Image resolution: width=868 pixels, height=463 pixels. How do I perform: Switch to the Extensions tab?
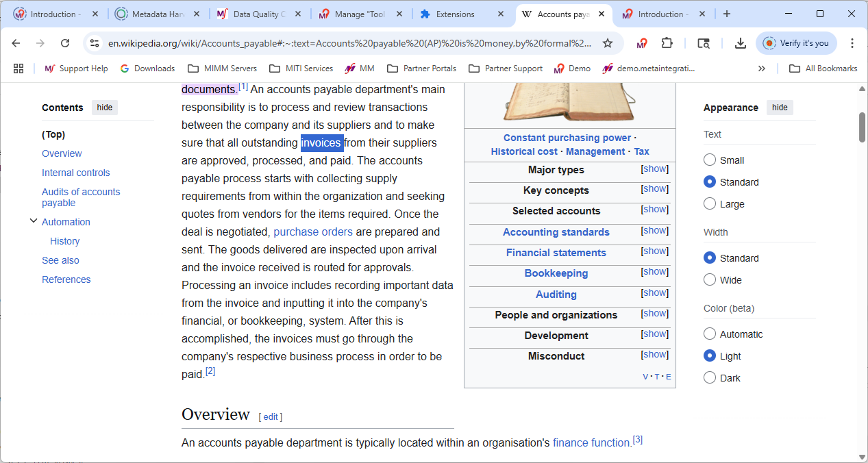(456, 14)
